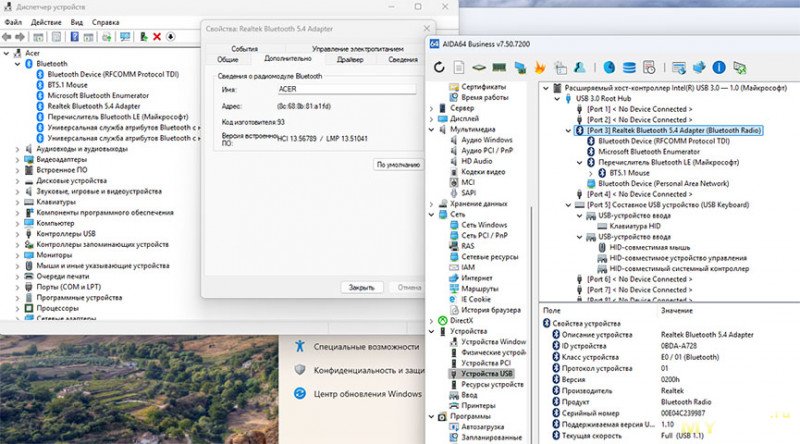Click the user silhouette icon in AIDA64 toolbar
Viewport: 800px width, 444px height.
pyautogui.click(x=580, y=67)
